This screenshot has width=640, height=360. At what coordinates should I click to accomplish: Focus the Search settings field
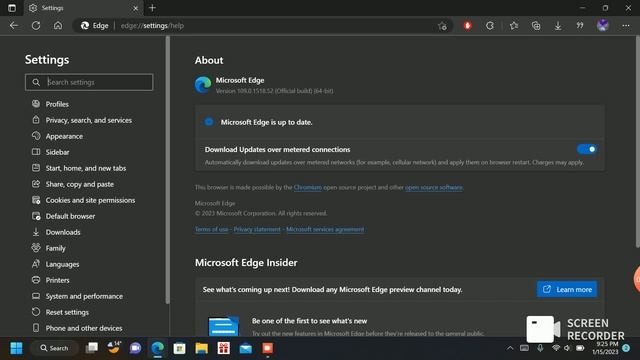tap(89, 82)
